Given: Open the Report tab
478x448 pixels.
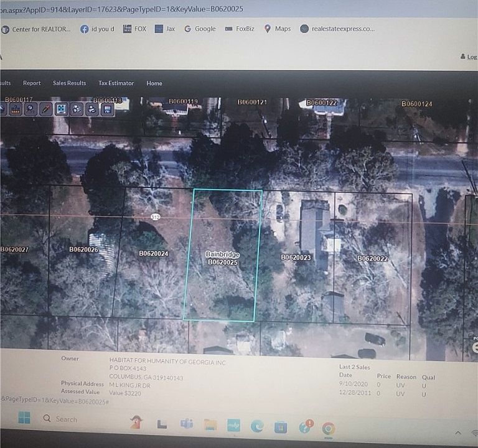Looking at the screenshot, I should (x=32, y=83).
